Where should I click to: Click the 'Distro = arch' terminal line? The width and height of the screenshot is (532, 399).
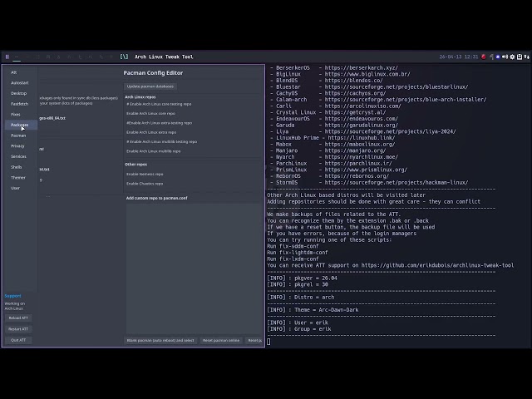301,298
